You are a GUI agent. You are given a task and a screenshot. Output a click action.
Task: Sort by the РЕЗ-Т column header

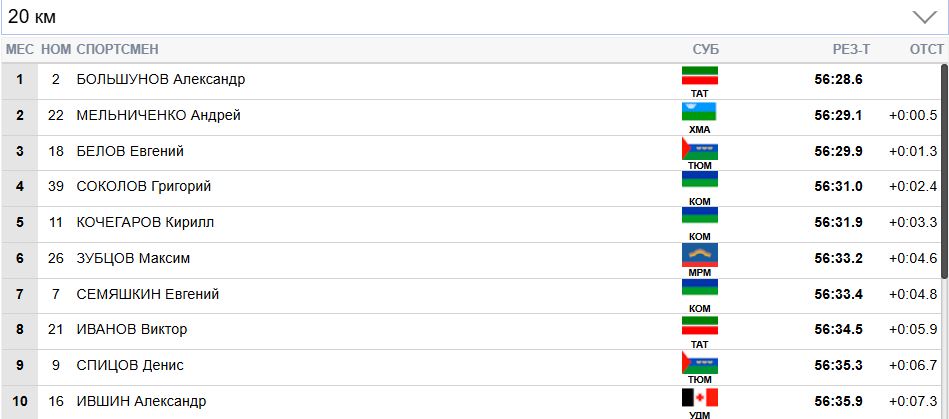click(x=851, y=50)
